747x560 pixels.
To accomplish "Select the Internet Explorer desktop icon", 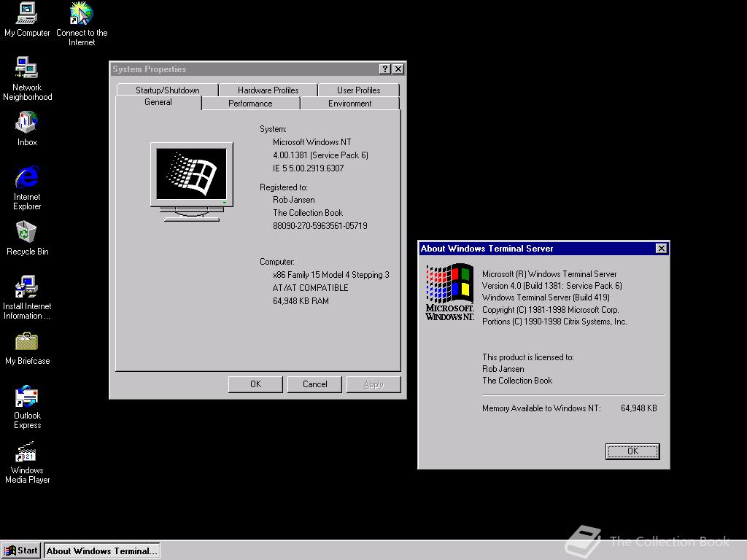I will click(27, 188).
